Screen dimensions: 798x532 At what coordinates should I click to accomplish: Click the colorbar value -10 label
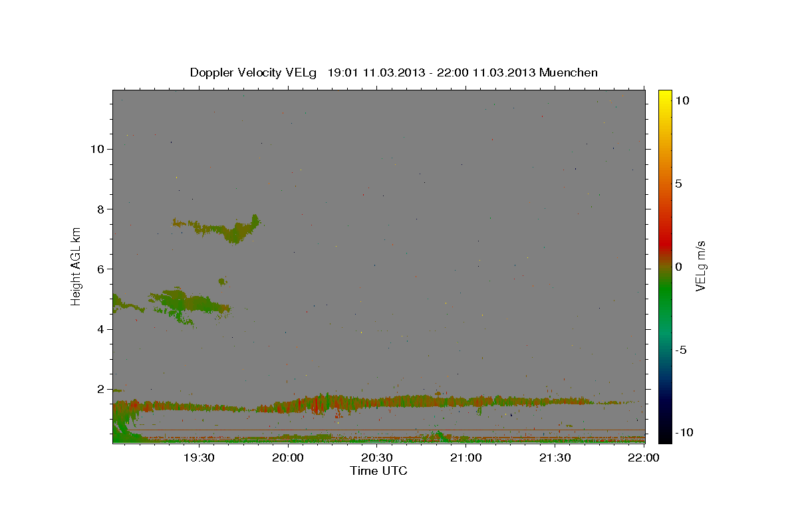click(x=683, y=432)
